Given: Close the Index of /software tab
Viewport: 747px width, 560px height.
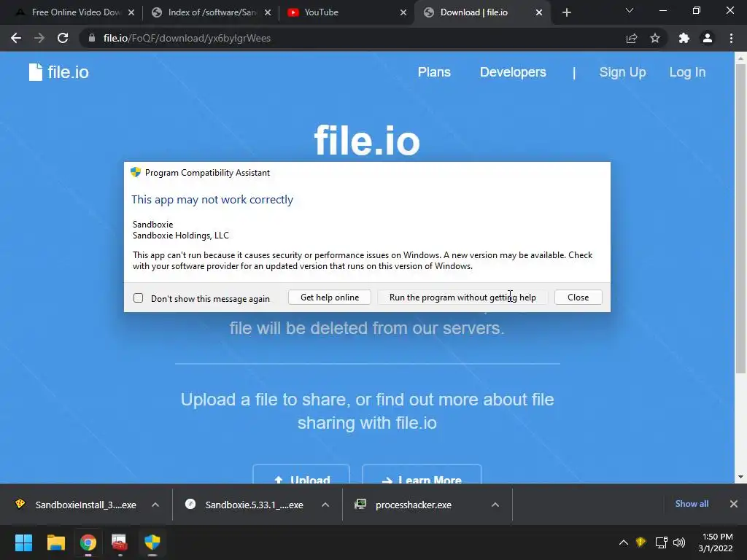Looking at the screenshot, I should pyautogui.click(x=268, y=12).
